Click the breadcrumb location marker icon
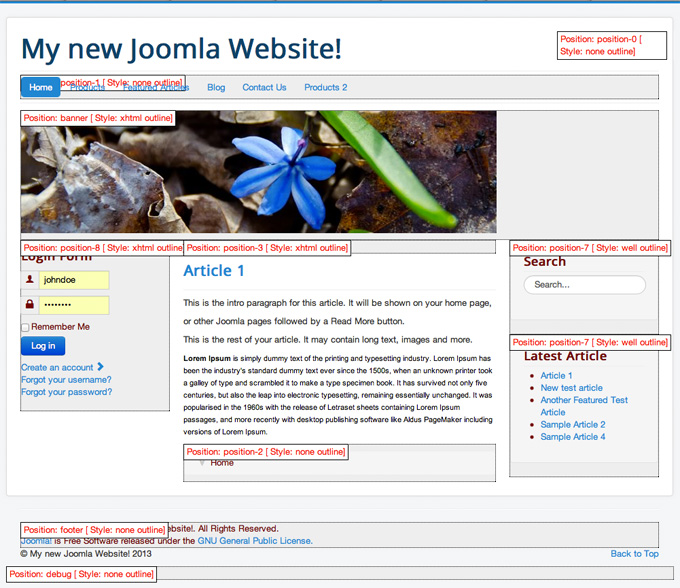The height and width of the screenshot is (588, 680). pyautogui.click(x=202, y=463)
